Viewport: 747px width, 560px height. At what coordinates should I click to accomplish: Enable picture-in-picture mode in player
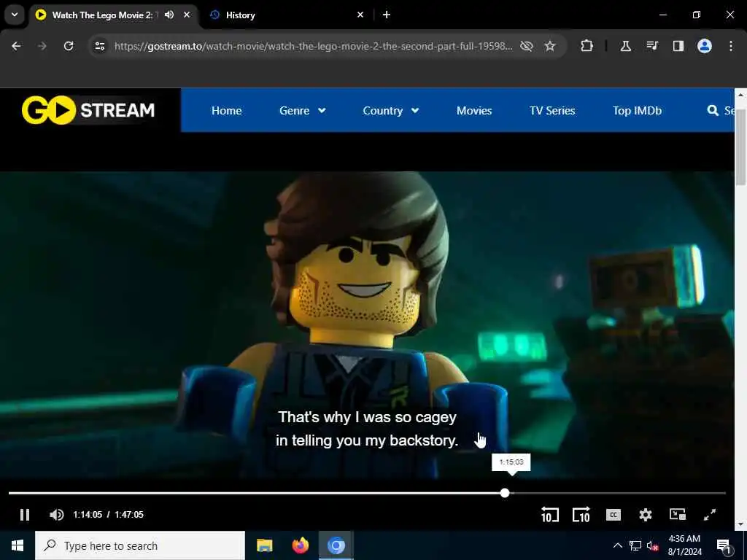click(678, 515)
